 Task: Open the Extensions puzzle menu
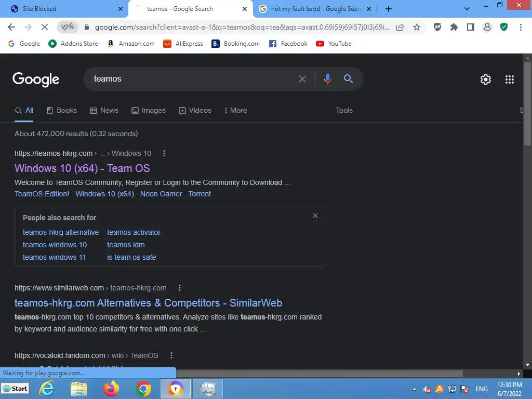[454, 27]
